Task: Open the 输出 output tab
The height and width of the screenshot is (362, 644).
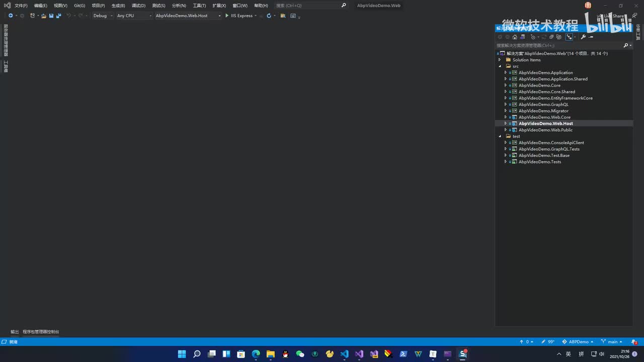Action: pyautogui.click(x=15, y=332)
